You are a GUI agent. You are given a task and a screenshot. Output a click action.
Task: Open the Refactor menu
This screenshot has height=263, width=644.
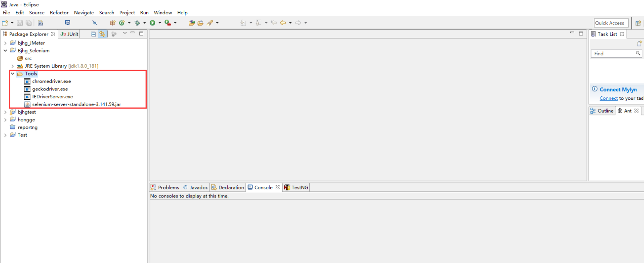click(x=59, y=13)
